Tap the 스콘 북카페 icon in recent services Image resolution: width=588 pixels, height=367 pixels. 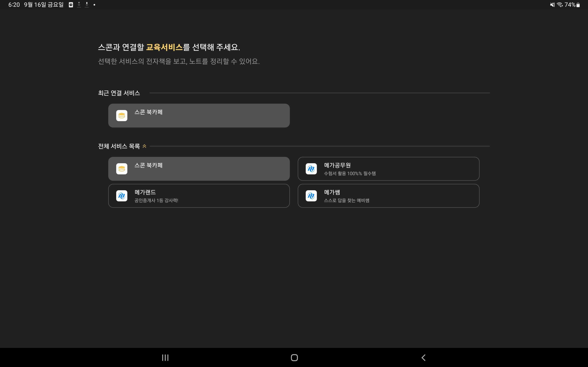(122, 116)
